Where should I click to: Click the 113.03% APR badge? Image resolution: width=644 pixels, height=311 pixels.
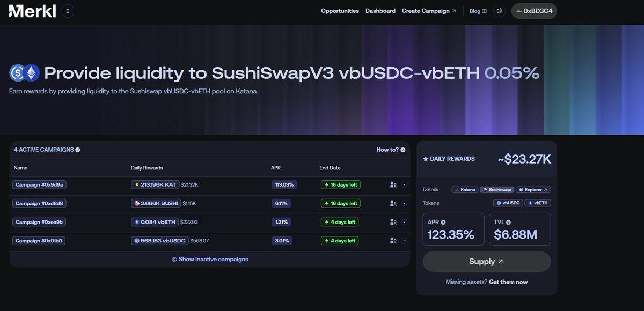(x=285, y=184)
